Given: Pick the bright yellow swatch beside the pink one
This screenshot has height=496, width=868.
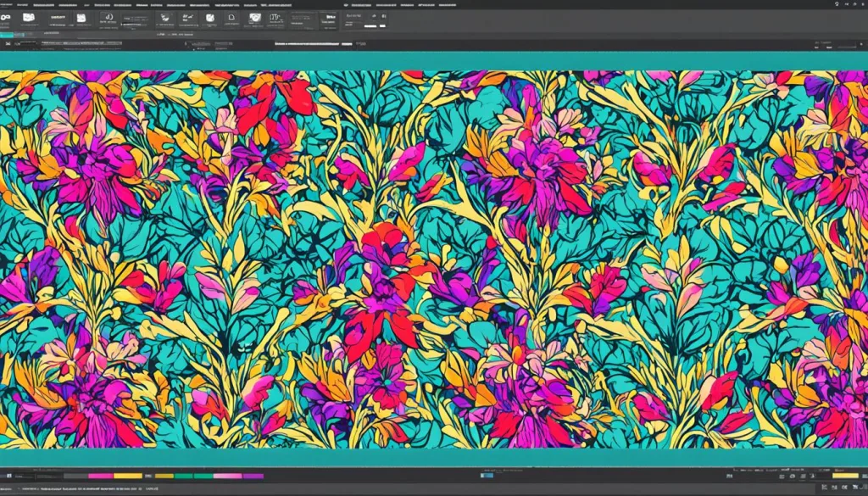Looking at the screenshot, I should pyautogui.click(x=129, y=476).
